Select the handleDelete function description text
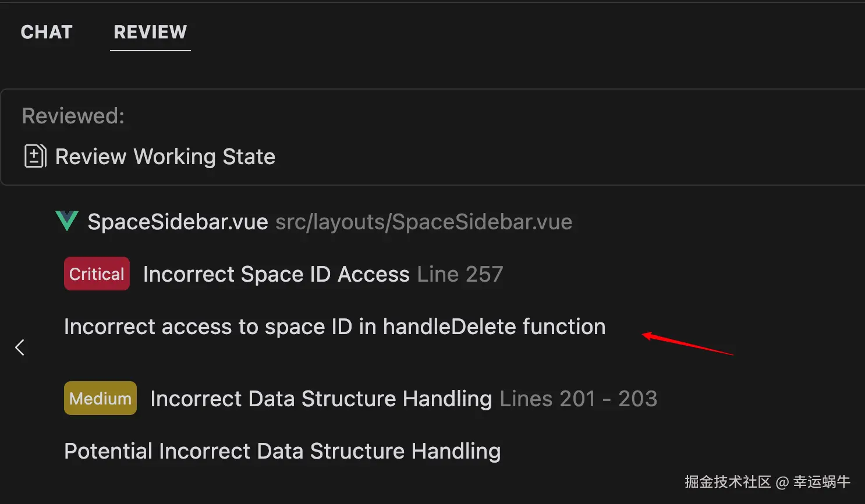 pos(334,326)
